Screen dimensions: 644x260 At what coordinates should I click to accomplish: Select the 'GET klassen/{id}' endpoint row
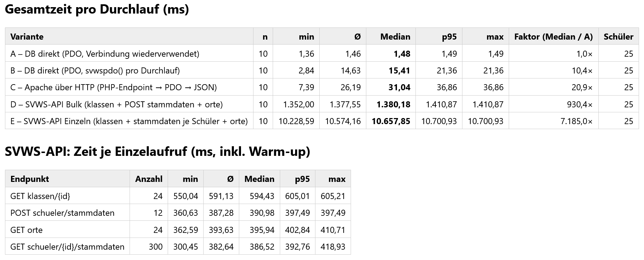[178, 196]
